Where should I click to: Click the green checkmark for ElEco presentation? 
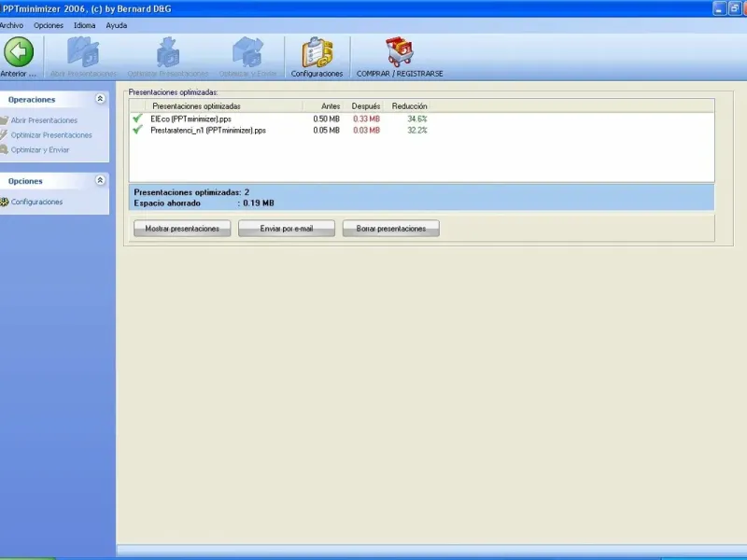(137, 119)
